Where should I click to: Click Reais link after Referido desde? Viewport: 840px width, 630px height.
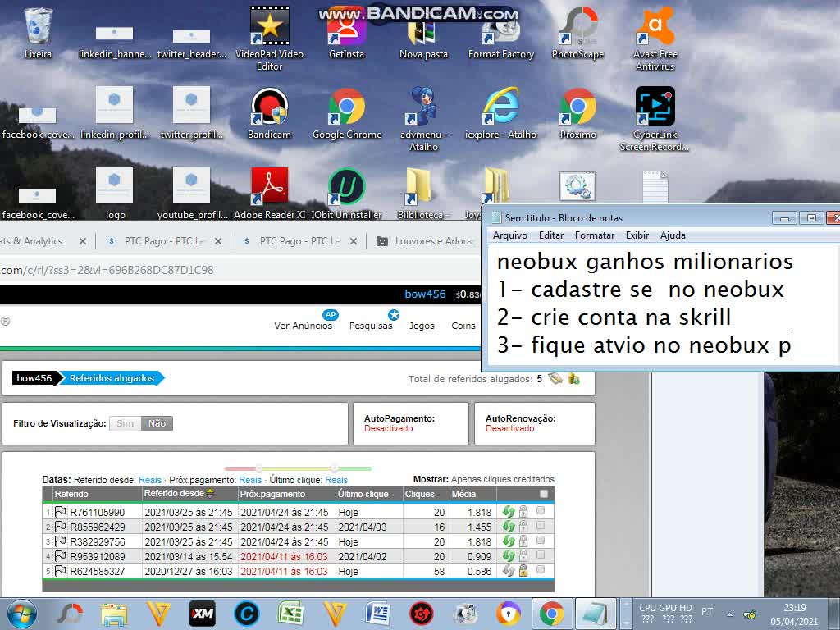click(x=150, y=480)
